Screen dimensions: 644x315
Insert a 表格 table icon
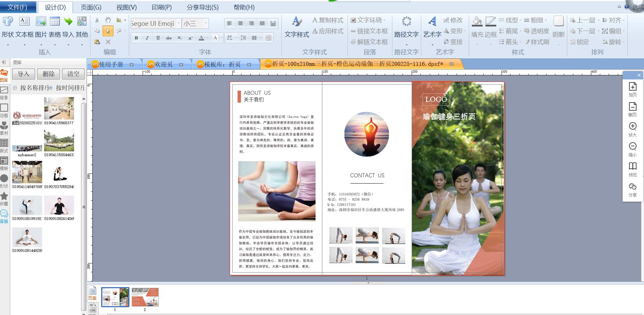55,21
